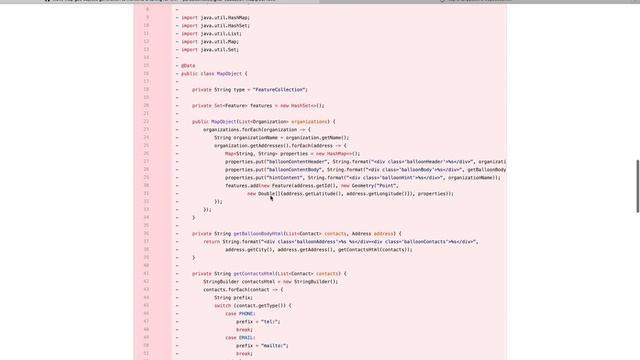This screenshot has height=360, width=640.
Task: Select line number 36 in the gutter
Action: [146, 233]
